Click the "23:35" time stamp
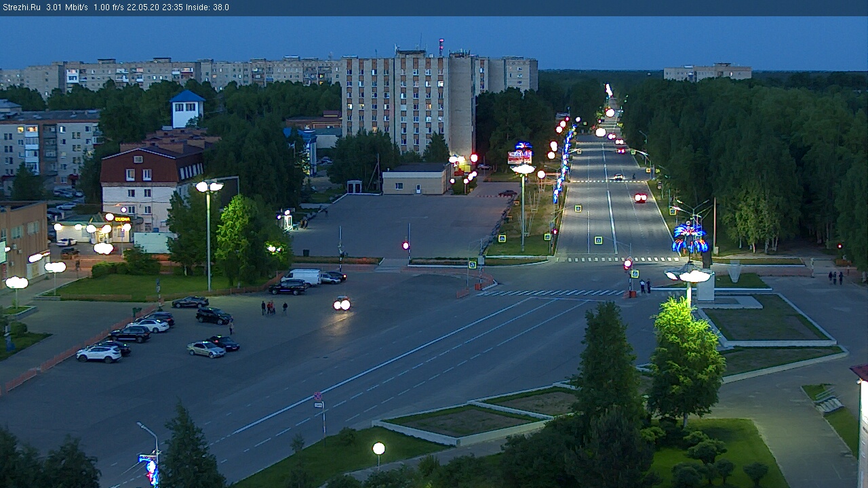This screenshot has width=868, height=488. tap(172, 7)
